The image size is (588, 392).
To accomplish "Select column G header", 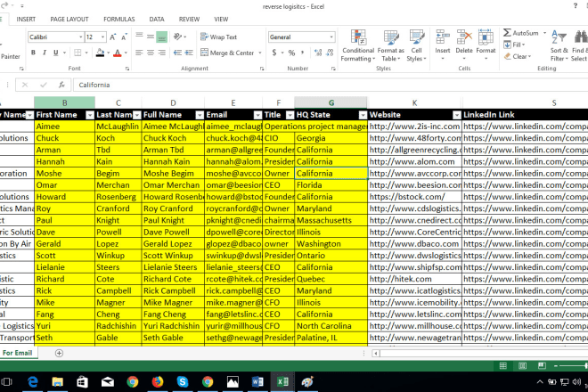I will 331,102.
